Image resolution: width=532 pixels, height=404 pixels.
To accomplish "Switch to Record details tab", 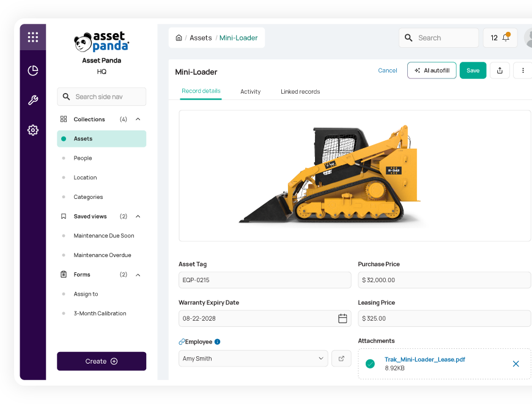I will [201, 91].
